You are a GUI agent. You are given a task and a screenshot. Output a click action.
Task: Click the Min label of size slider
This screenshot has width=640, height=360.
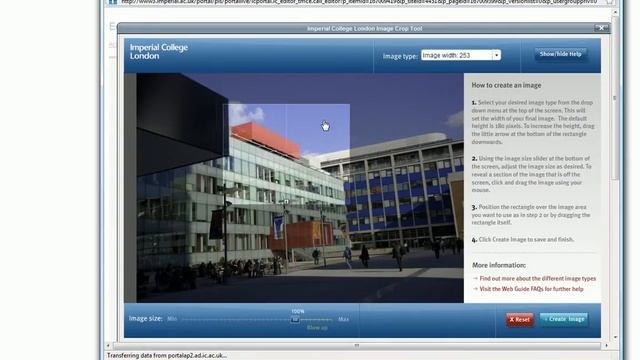172,319
